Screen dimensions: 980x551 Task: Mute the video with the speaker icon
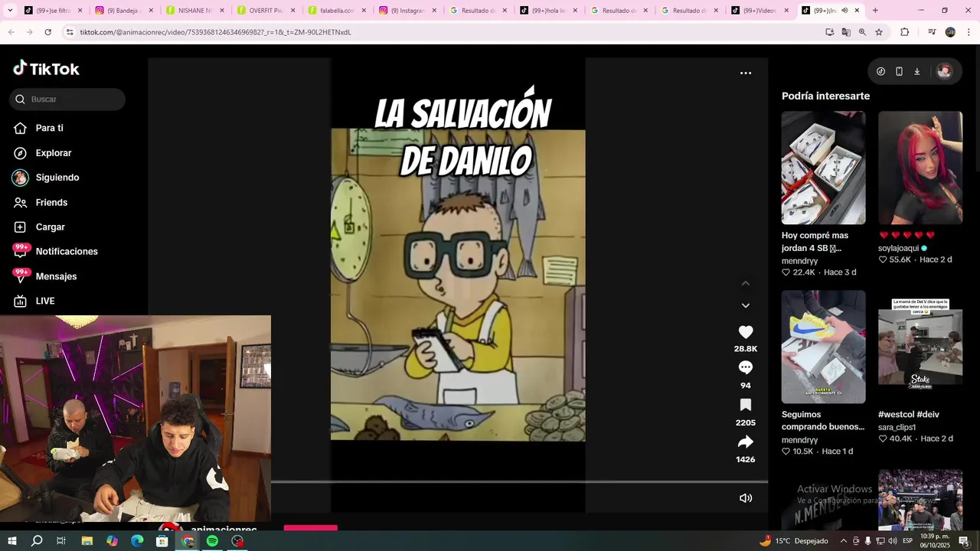746,498
